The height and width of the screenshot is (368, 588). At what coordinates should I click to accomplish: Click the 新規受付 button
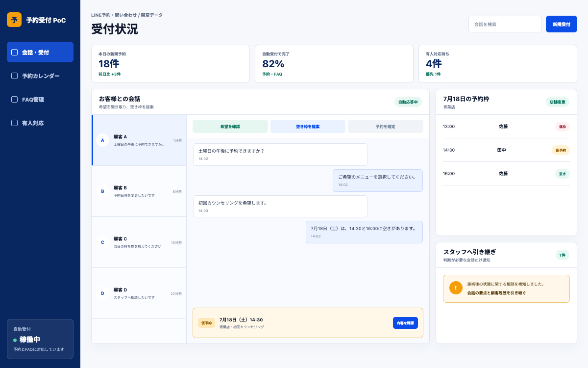point(562,24)
